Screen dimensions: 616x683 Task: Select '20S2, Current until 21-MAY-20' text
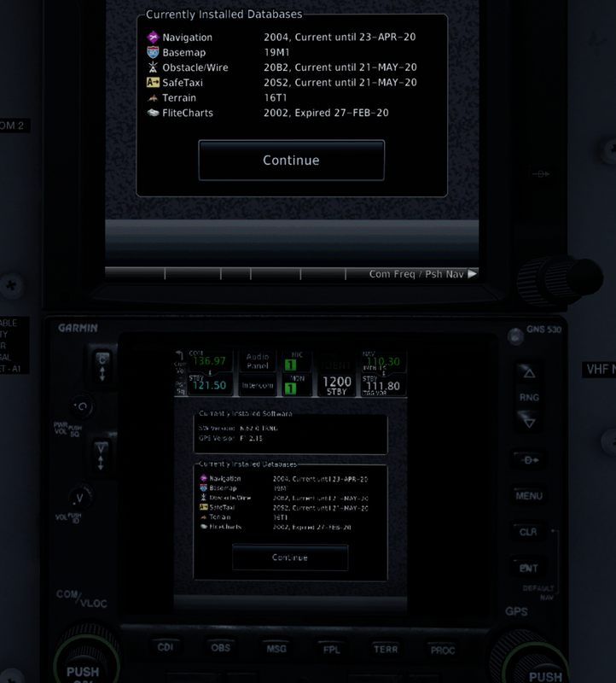click(x=340, y=82)
